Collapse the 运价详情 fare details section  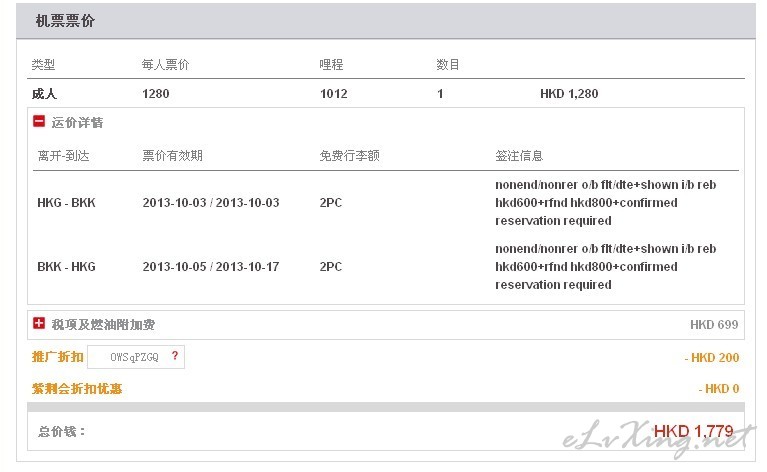click(39, 121)
